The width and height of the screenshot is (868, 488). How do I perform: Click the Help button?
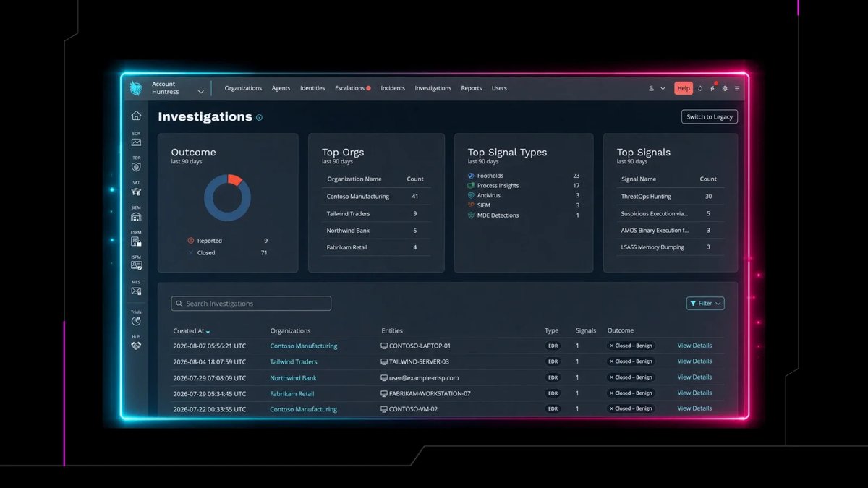(684, 88)
